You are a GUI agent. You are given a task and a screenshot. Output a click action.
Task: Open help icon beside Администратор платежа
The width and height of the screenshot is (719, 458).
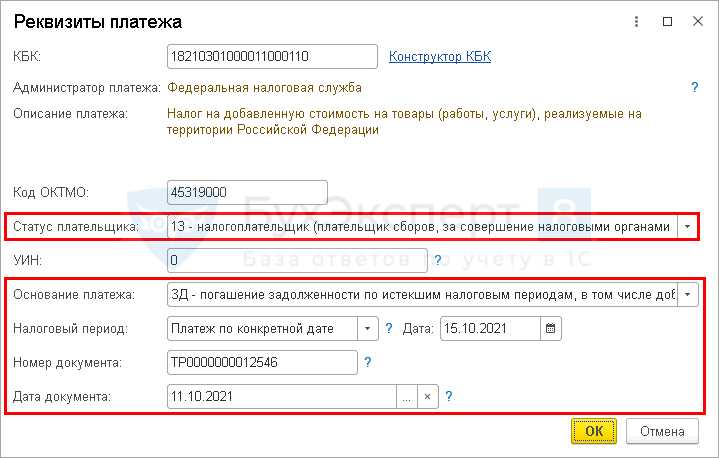click(695, 87)
